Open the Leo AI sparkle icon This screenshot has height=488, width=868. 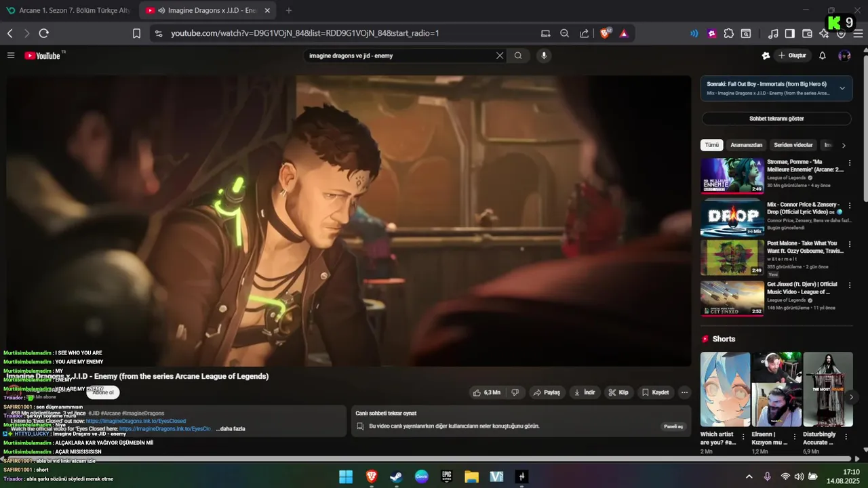point(824,33)
